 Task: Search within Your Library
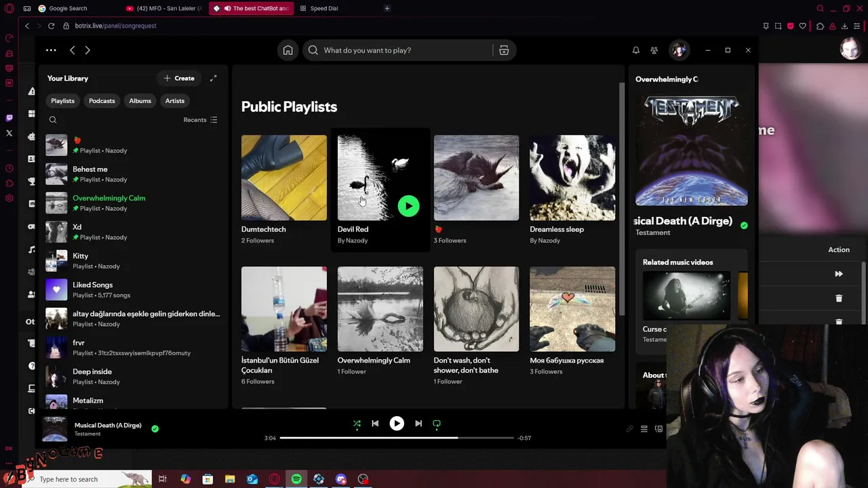click(53, 120)
